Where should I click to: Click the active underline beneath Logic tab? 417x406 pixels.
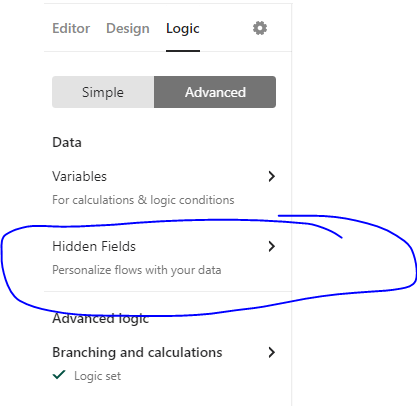point(183,51)
